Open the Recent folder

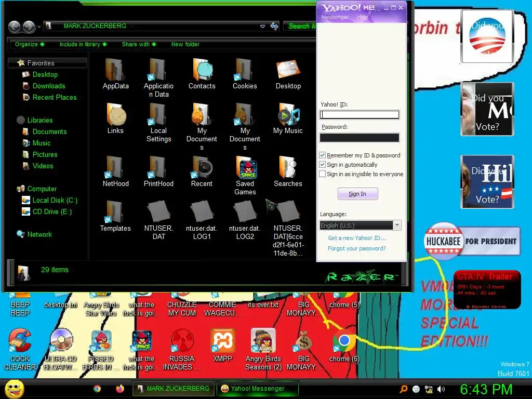202,171
